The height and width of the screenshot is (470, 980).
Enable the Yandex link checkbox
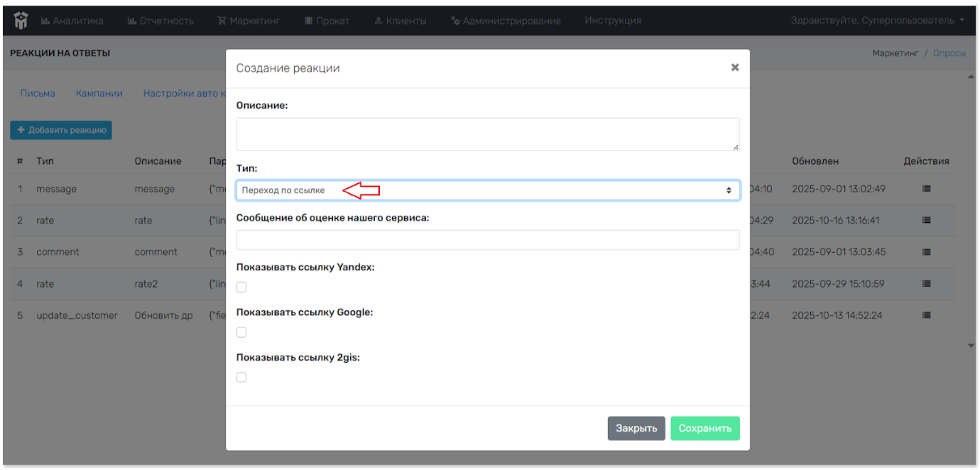coord(241,288)
